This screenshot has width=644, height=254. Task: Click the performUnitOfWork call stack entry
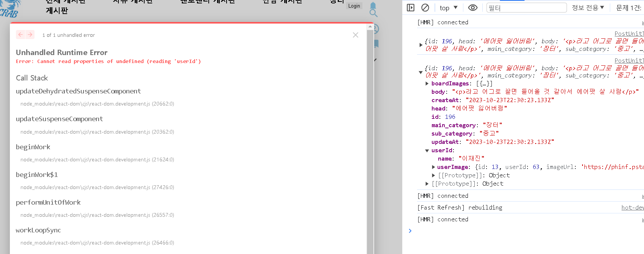click(x=48, y=202)
